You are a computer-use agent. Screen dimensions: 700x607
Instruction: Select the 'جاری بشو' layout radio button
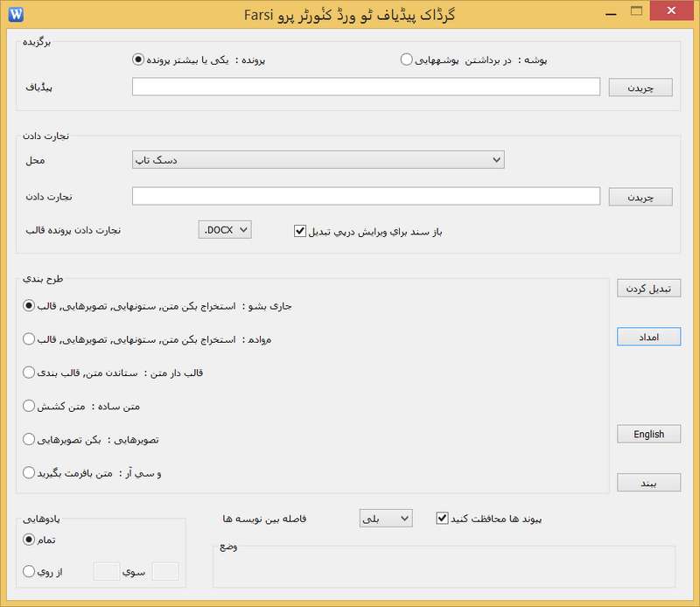29,305
